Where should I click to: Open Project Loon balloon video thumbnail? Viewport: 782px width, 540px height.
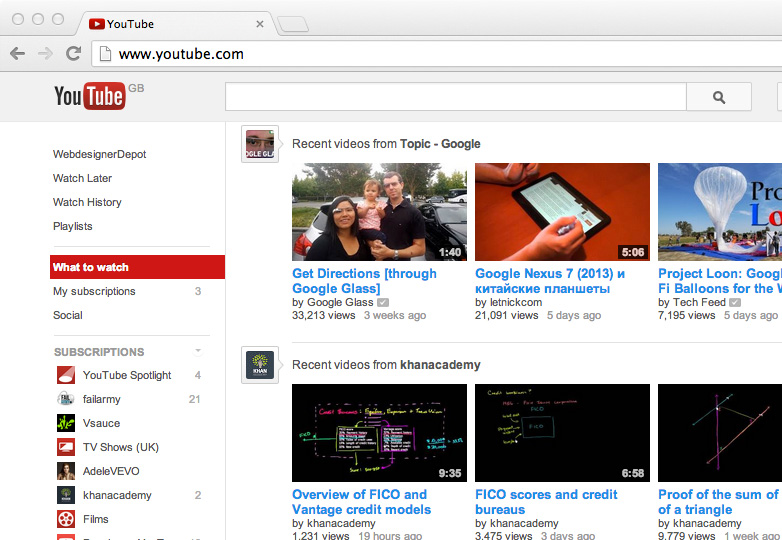(720, 211)
